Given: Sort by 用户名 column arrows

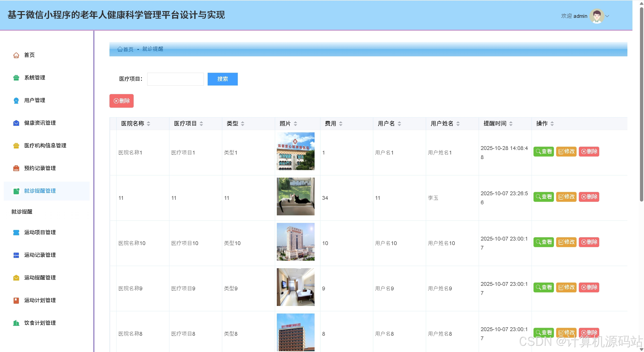Looking at the screenshot, I should (399, 124).
